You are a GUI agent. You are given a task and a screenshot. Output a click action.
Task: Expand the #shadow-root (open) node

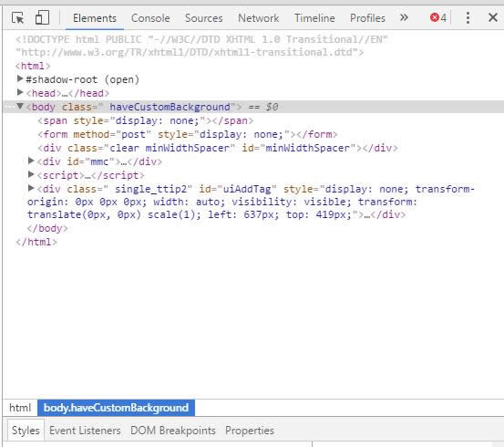[20, 78]
